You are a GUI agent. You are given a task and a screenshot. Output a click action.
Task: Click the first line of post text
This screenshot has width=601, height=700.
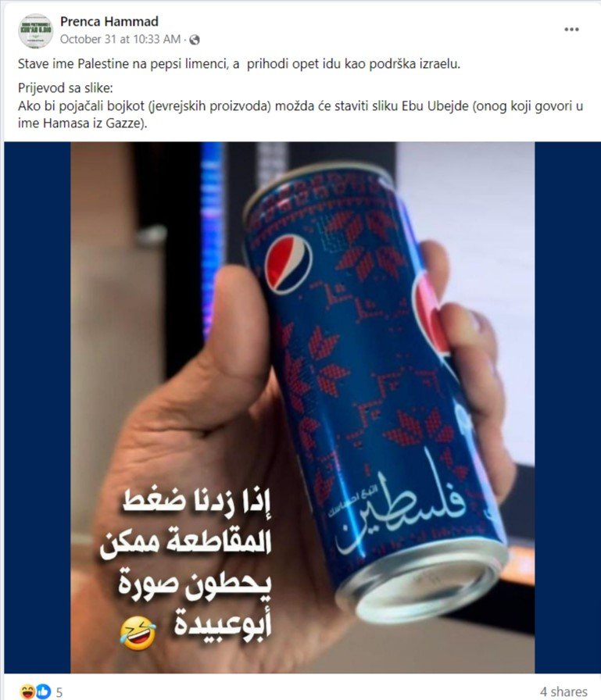coord(239,64)
